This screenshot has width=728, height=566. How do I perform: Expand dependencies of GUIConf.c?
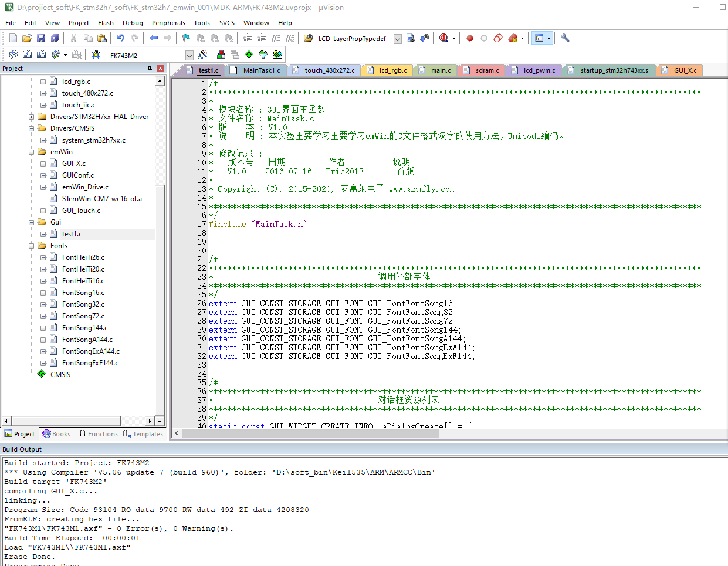[x=43, y=175]
